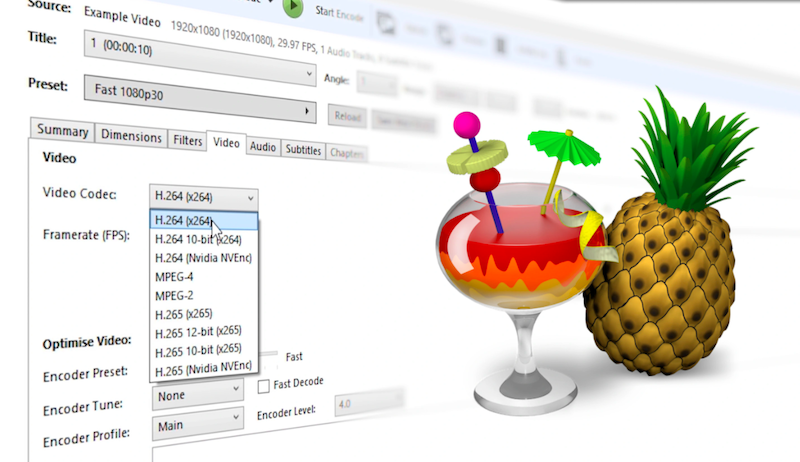
Task: Click the Framerate (FPS): label
Action: [86, 235]
